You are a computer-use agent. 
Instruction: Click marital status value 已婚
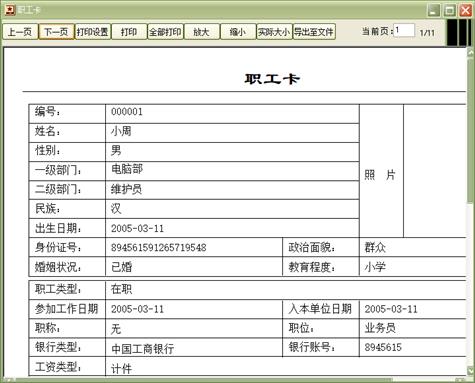tap(121, 267)
